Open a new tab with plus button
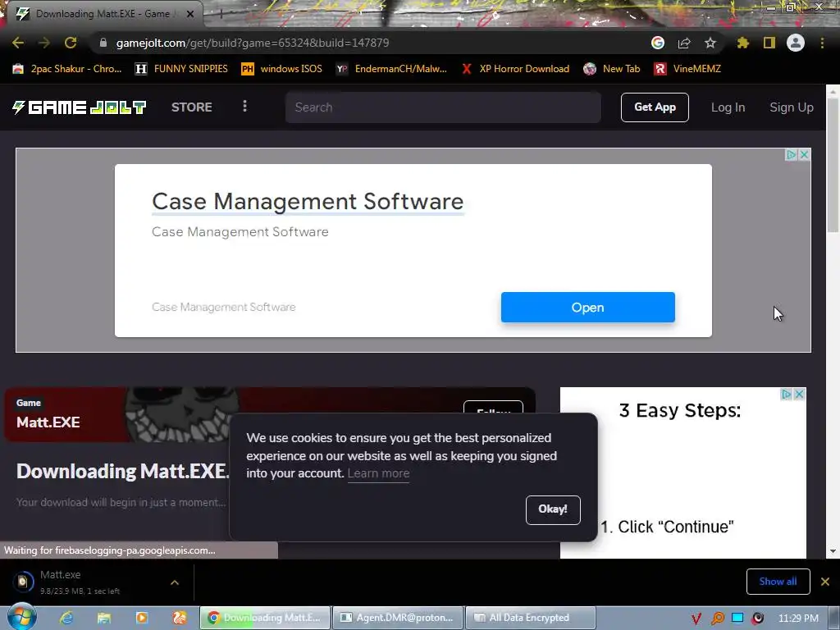The height and width of the screenshot is (630, 840). click(221, 14)
